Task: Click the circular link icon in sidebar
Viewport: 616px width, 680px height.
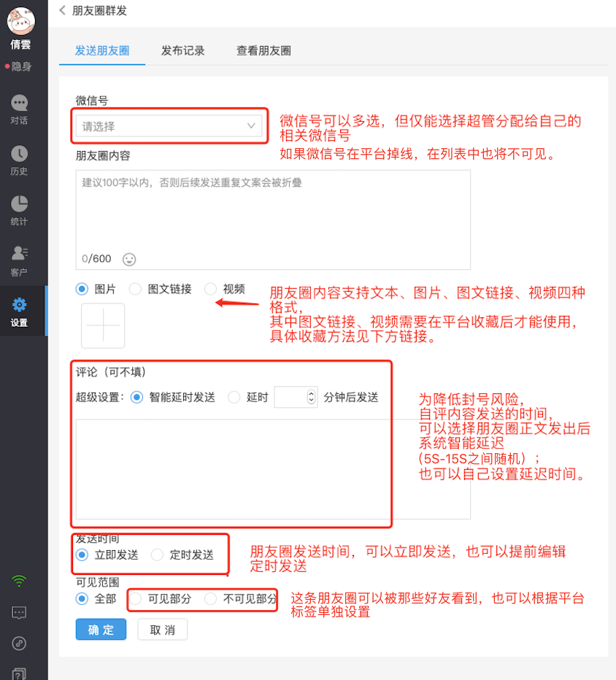Action: click(19, 643)
